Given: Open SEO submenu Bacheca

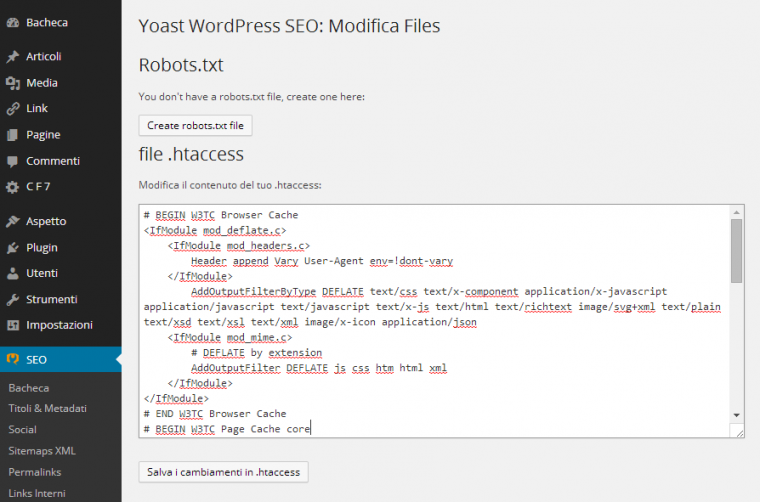Looking at the screenshot, I should click(x=29, y=388).
